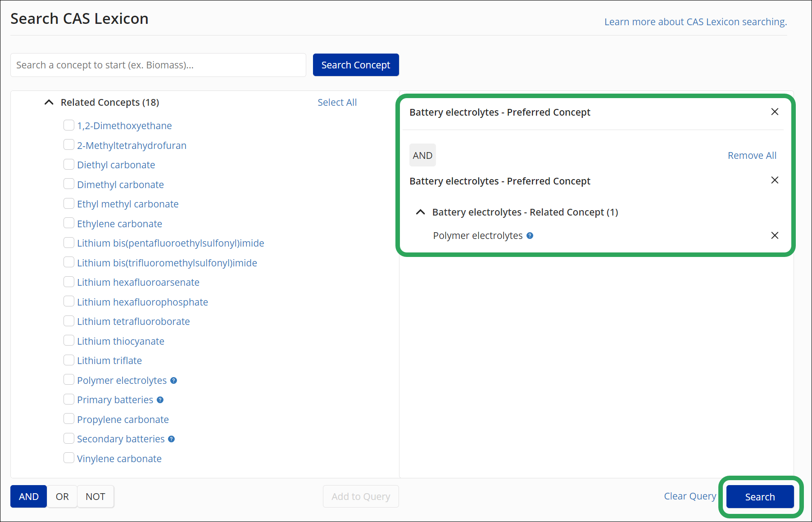The height and width of the screenshot is (522, 812).
Task: Click the AND operator label in query panel
Action: [422, 155]
